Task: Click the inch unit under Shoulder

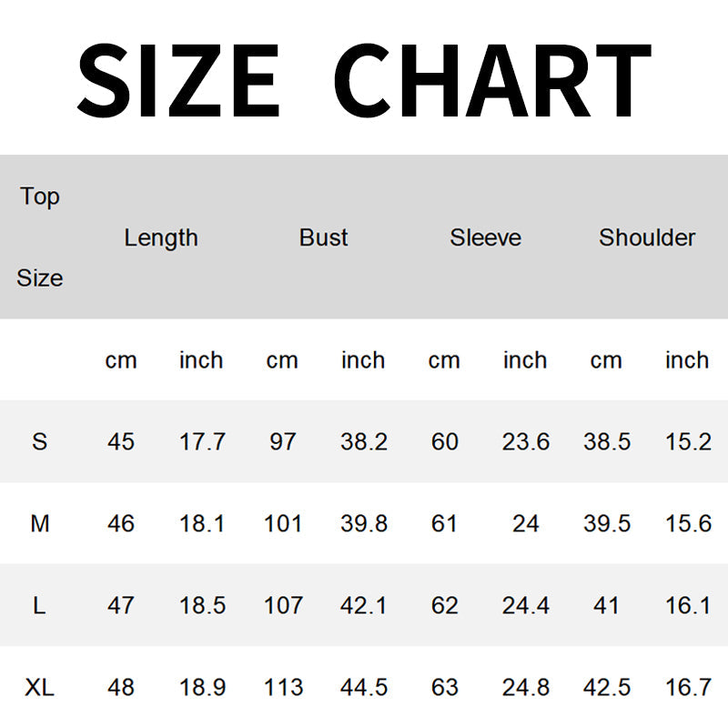Action: pyautogui.click(x=687, y=360)
